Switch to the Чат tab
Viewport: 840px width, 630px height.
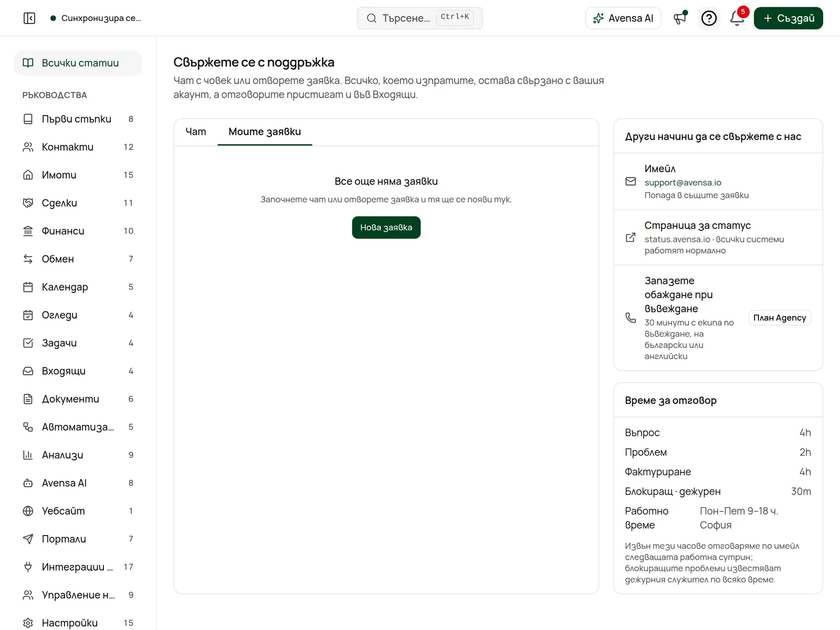pos(196,132)
